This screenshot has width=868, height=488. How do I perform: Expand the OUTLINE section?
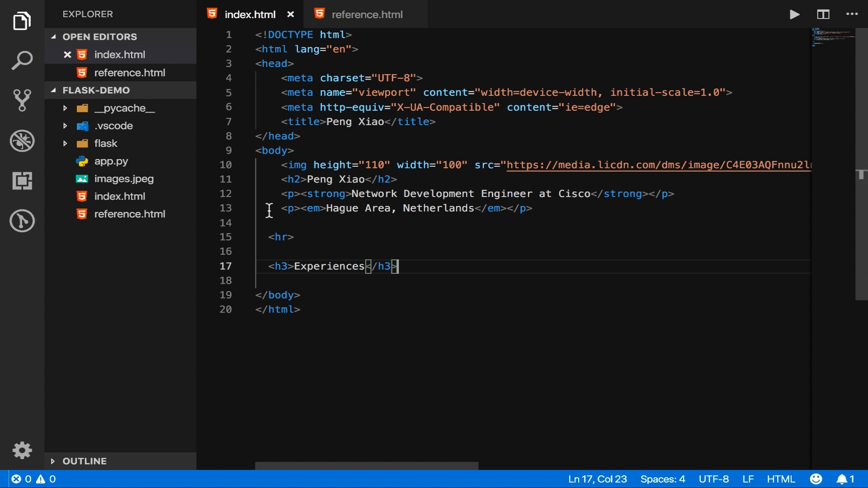pos(85,461)
